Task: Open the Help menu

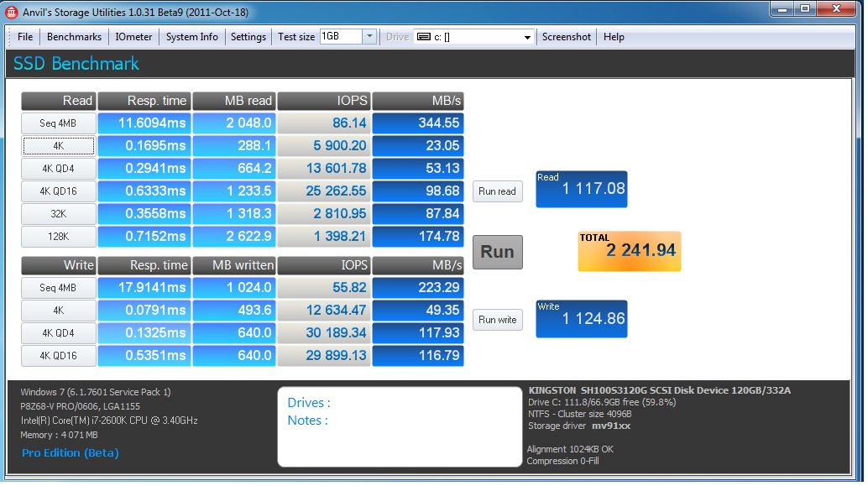Action: [614, 37]
